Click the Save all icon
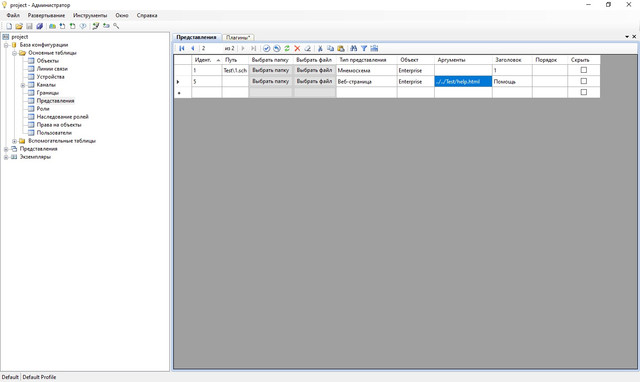The height and width of the screenshot is (382, 640). [x=39, y=26]
